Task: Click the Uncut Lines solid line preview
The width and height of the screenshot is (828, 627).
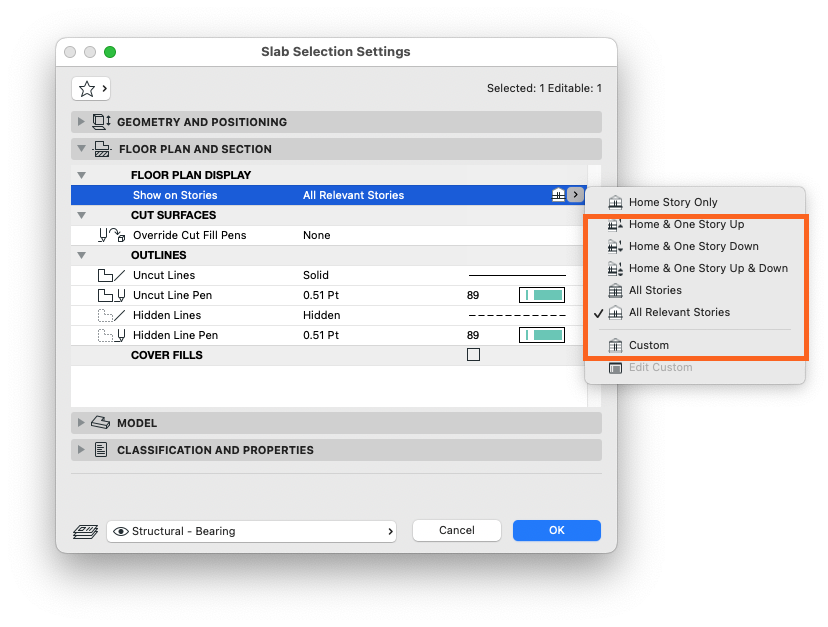Action: [x=517, y=275]
